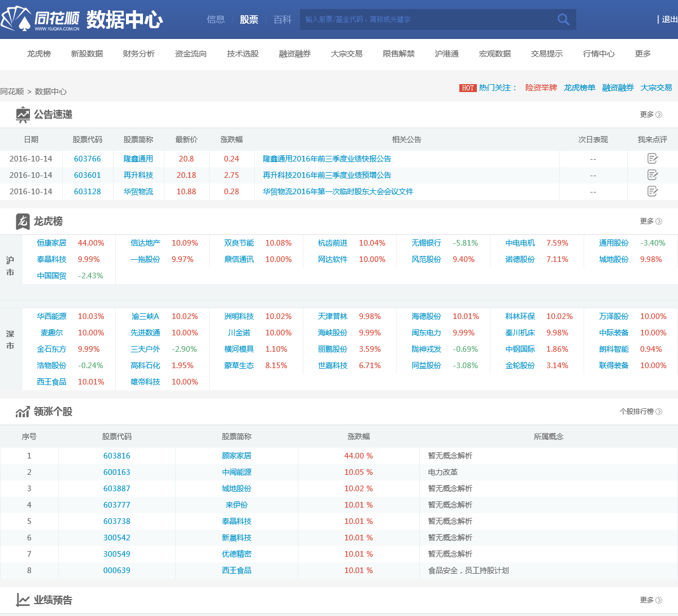The height and width of the screenshot is (616, 678).
Task: Open hot topic 龙虎榜单
Action: 580,88
